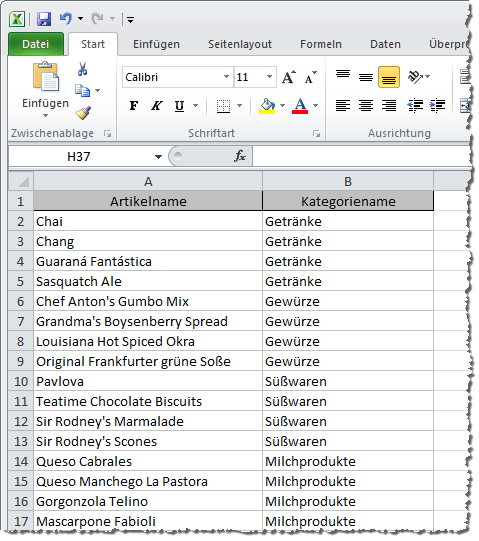Viewport: 479px width, 541px height.
Task: Toggle bold (F) formatting
Action: [x=134, y=105]
